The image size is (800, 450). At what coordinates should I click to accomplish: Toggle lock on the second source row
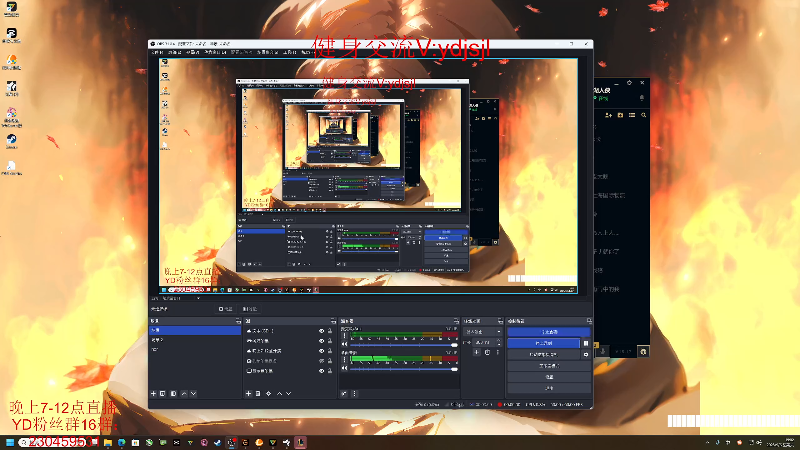[330, 341]
